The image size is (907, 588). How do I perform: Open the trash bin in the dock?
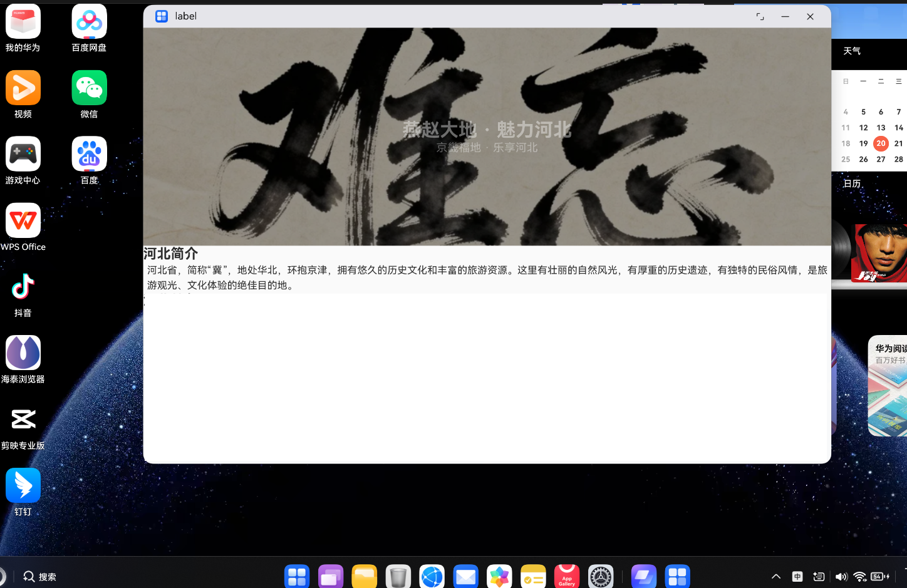pyautogui.click(x=398, y=577)
